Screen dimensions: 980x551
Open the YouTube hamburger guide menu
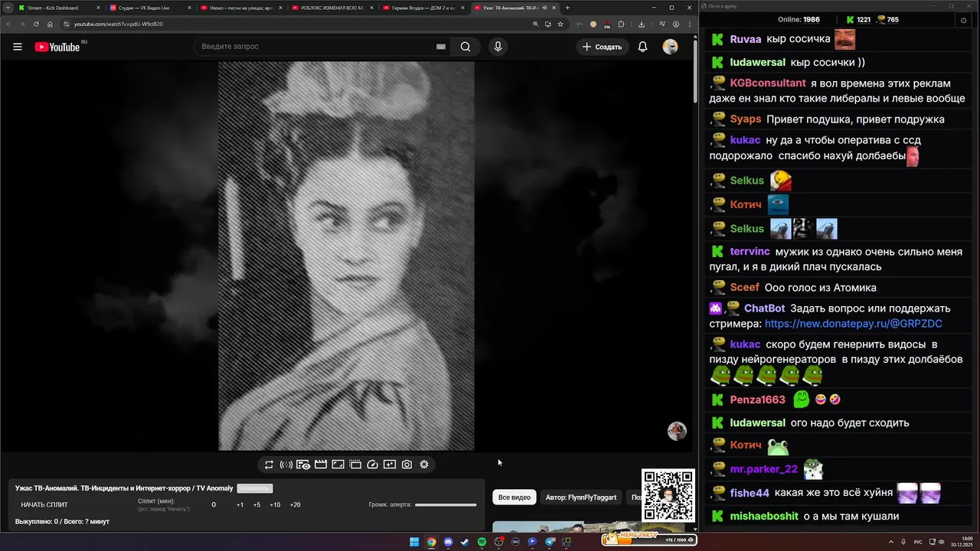click(18, 47)
